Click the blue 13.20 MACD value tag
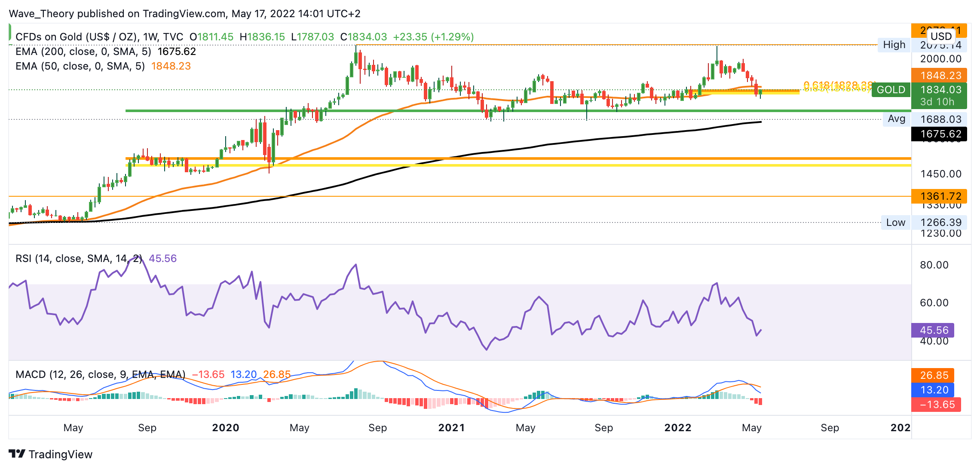 coord(933,390)
